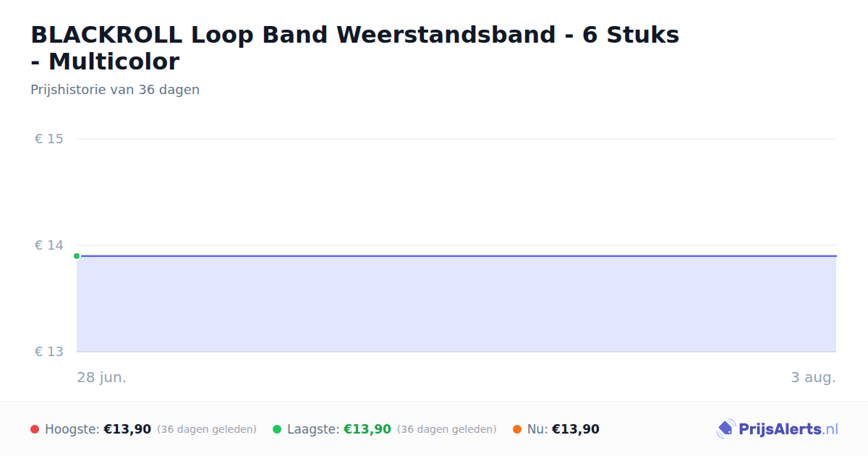Click the shaded area under the price line
The height and width of the screenshot is (456, 868).
click(x=456, y=304)
